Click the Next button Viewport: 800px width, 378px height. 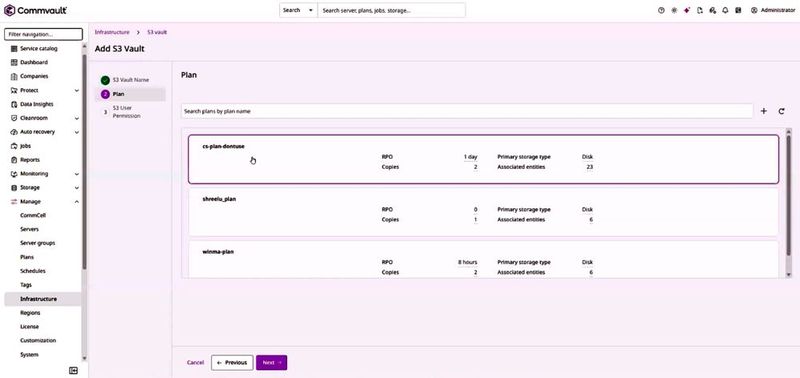pyautogui.click(x=271, y=363)
